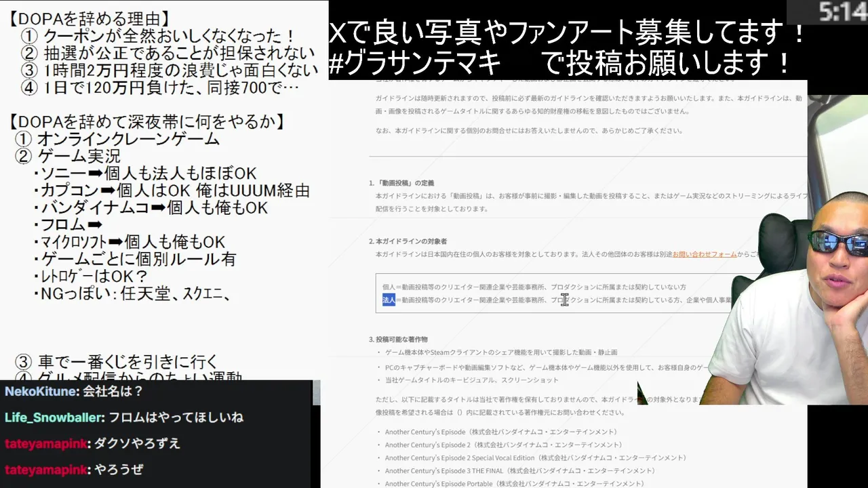
Task: Click heading 2. 本ガイドラインの対象者
Action: [x=408, y=241]
